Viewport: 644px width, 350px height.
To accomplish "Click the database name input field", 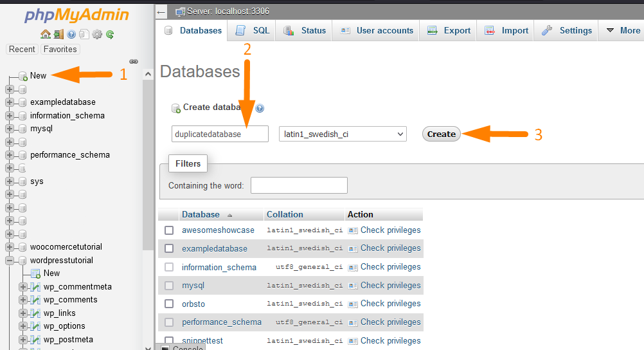I will pos(220,134).
